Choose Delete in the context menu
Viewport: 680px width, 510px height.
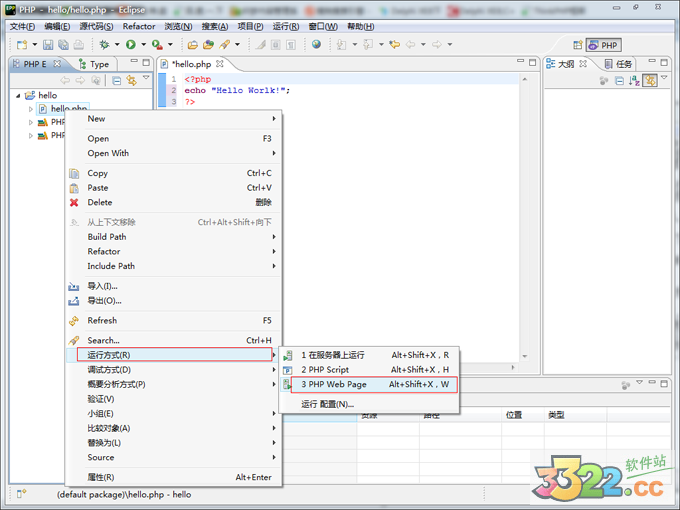pyautogui.click(x=173, y=203)
